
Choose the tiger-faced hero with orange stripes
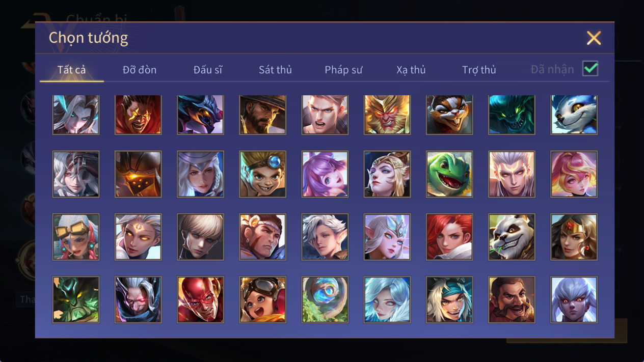[x=449, y=115]
